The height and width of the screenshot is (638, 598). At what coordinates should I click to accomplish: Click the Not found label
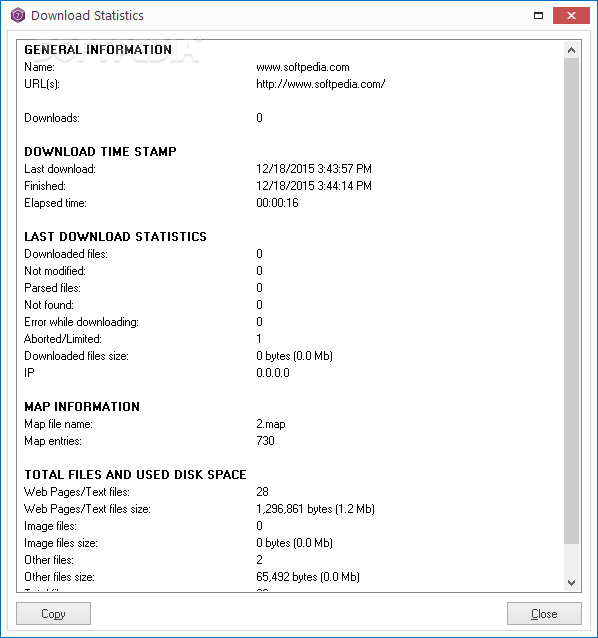coord(49,305)
